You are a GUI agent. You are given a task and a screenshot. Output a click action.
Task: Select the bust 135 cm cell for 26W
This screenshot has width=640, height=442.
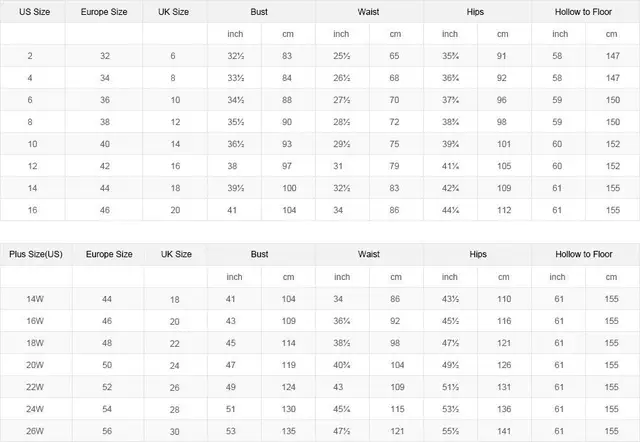click(x=289, y=431)
